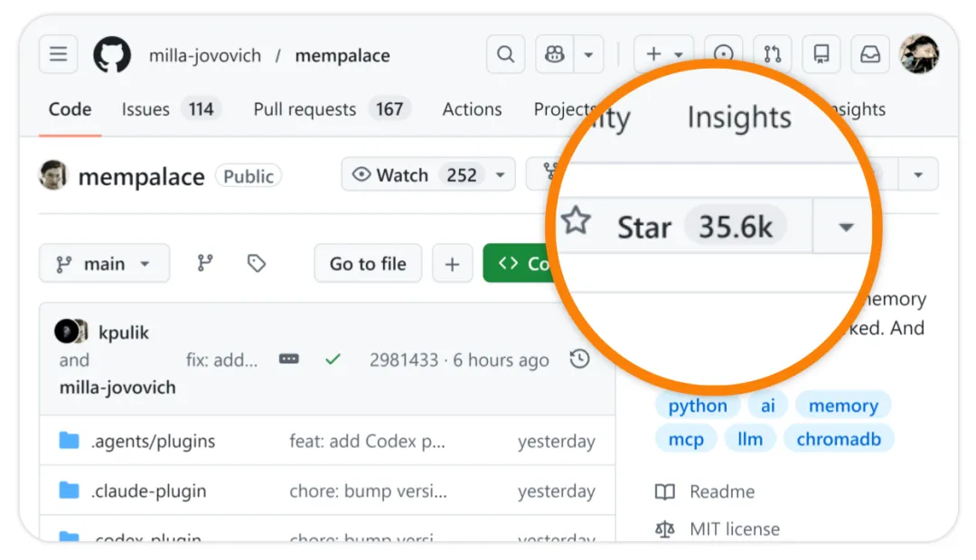This screenshot has width=976, height=560.
Task: Open the mempalace repository title
Action: coord(141,177)
